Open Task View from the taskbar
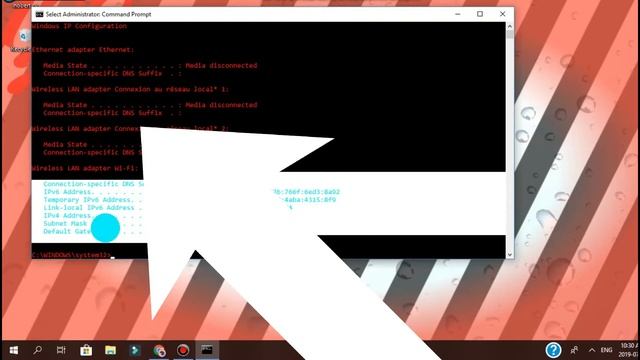The image size is (640, 360). click(61, 350)
